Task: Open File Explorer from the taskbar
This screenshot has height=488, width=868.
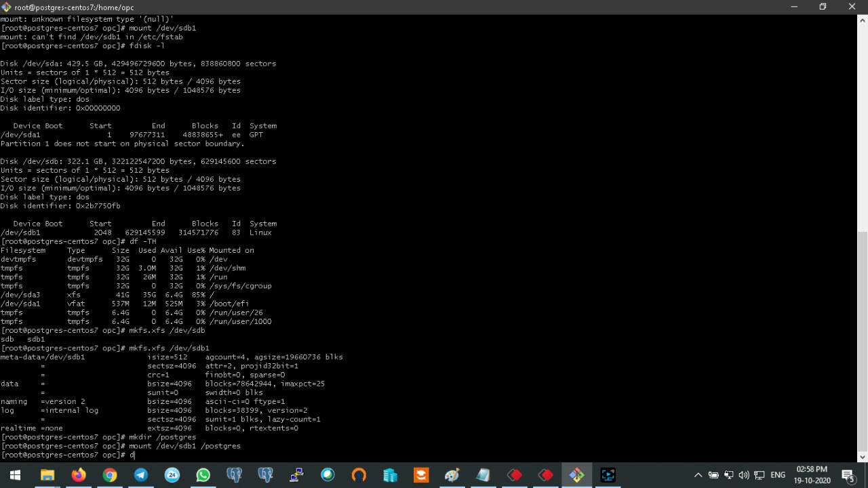Action: pos(47,475)
